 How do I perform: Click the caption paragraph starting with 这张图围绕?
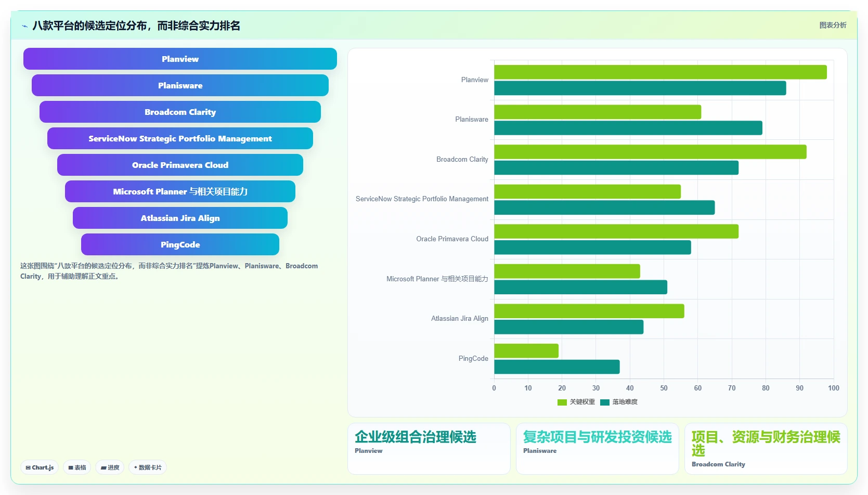pos(169,271)
